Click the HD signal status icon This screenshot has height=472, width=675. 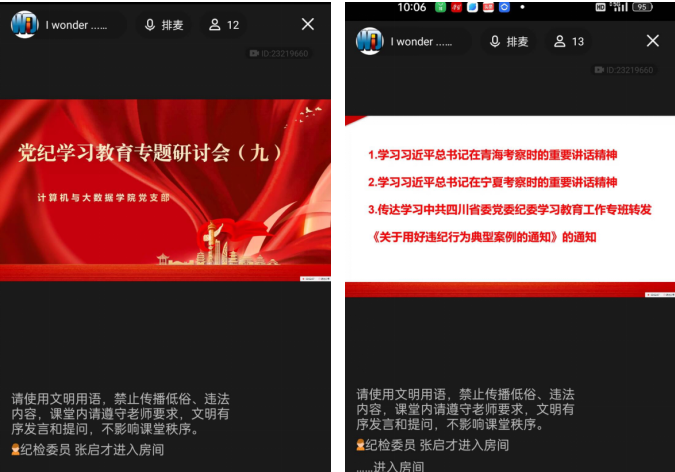click(x=601, y=7)
